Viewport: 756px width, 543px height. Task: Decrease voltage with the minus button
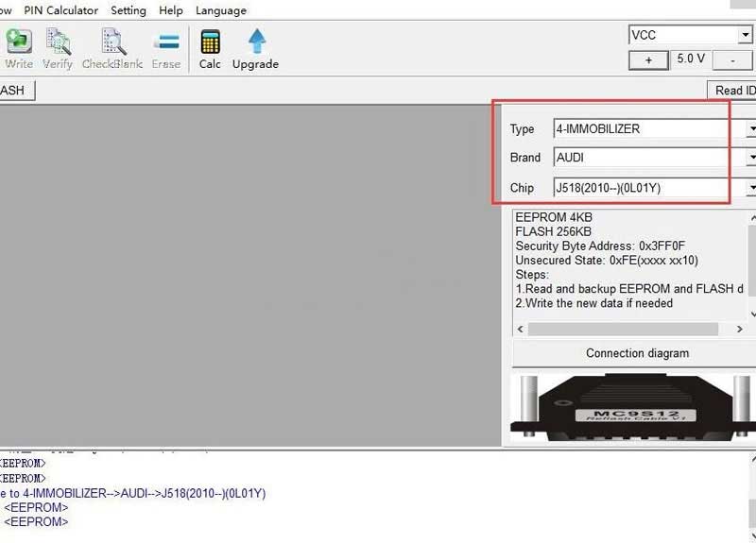coord(732,60)
